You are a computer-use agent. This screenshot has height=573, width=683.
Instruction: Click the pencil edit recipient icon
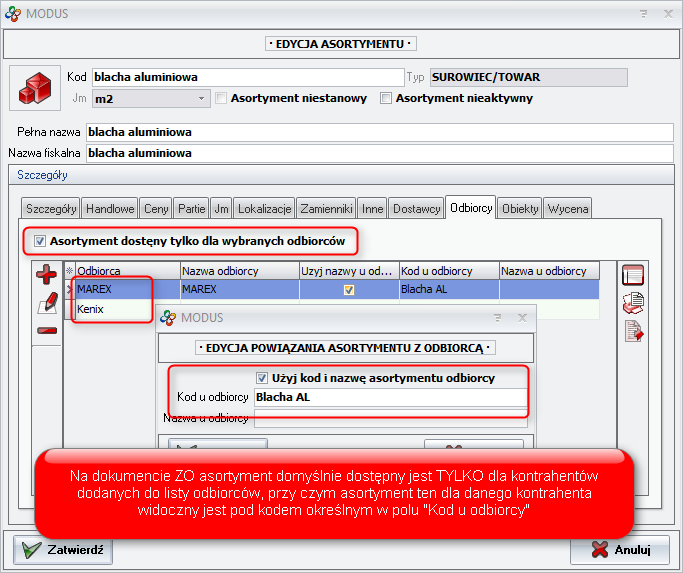pos(47,303)
